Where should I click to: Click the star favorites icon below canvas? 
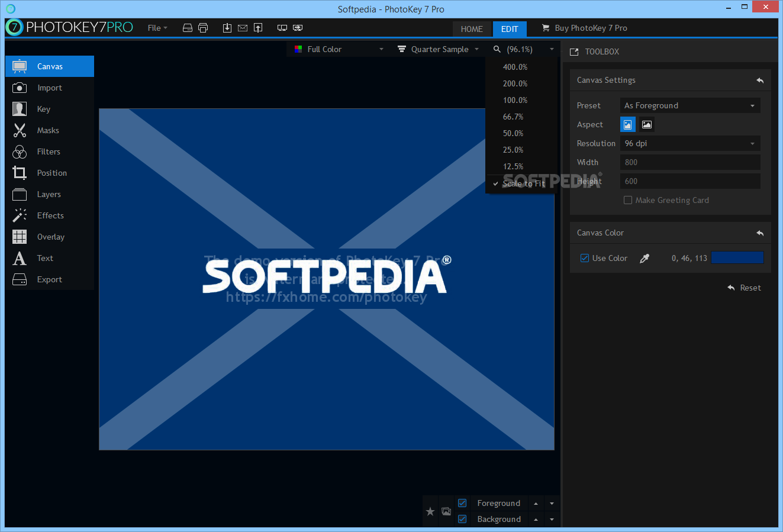pos(430,511)
